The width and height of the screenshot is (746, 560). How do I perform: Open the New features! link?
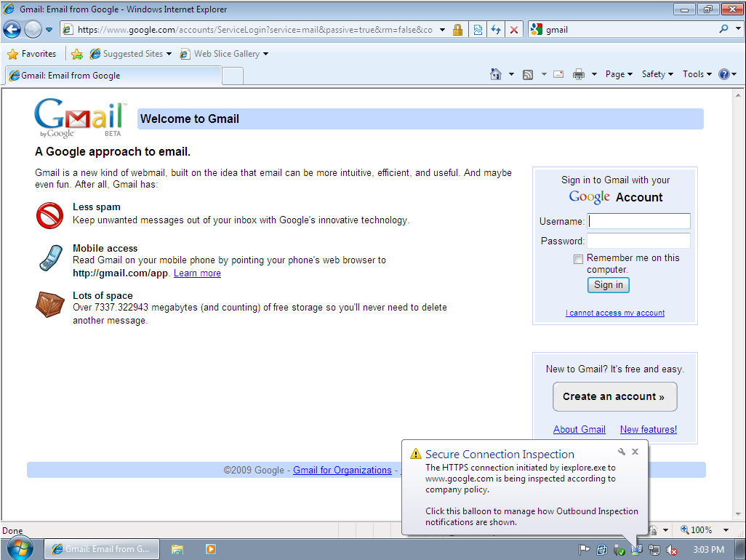tap(649, 430)
